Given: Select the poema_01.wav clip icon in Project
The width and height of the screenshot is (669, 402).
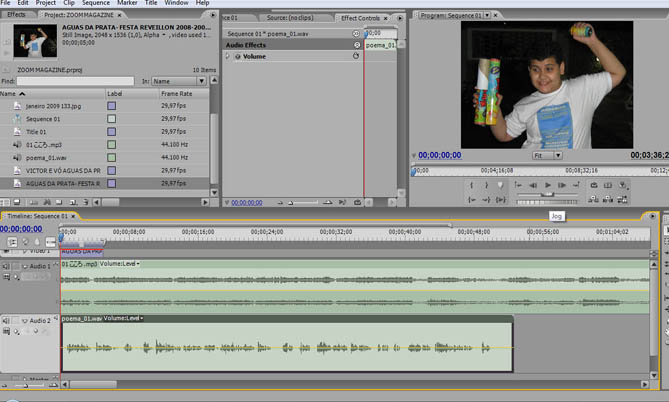Looking at the screenshot, I should point(19,157).
